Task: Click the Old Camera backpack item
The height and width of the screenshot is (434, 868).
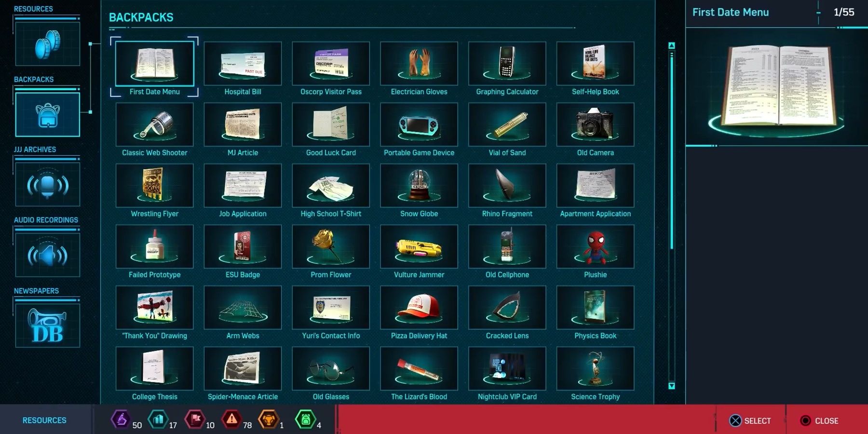Action: click(x=595, y=125)
